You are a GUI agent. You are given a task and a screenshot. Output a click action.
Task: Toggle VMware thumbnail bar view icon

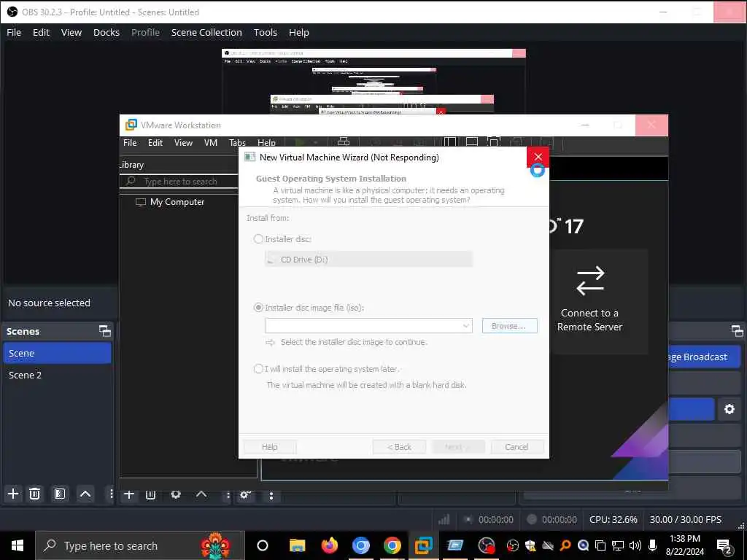pos(472,142)
